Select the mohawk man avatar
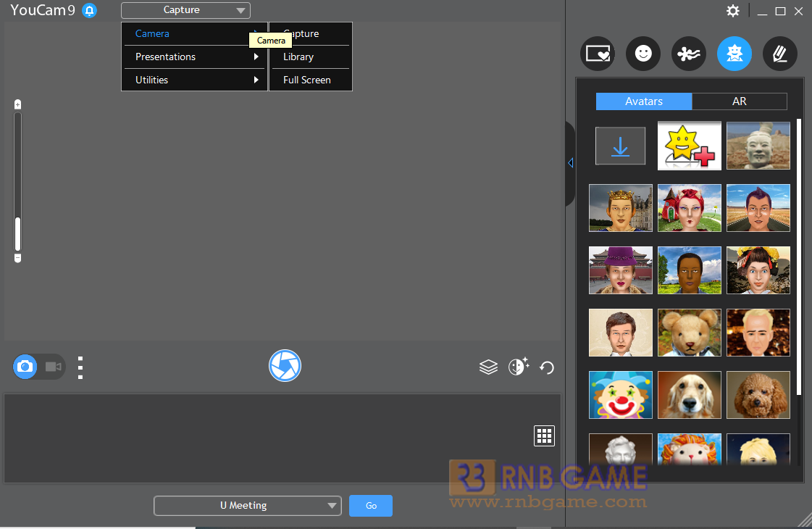Screen dimensions: 812x529 pos(758,208)
